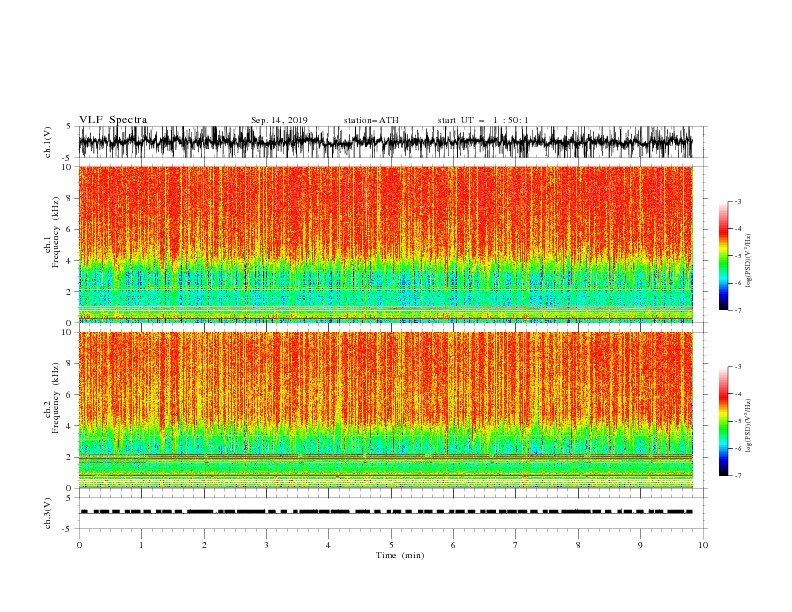Click the ch.1 "Frequency (kHz)" axis label
Screen dimensions: 792x612
click(x=56, y=232)
